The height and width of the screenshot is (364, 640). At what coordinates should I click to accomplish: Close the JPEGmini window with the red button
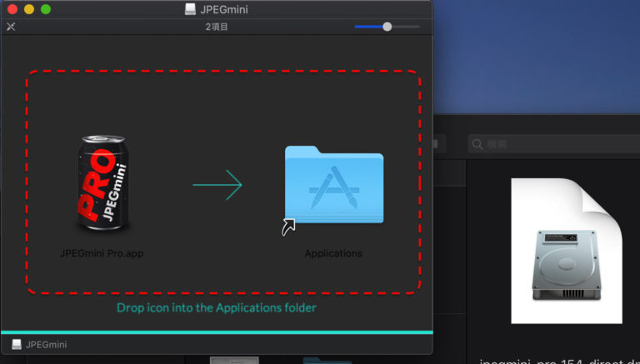[12, 9]
